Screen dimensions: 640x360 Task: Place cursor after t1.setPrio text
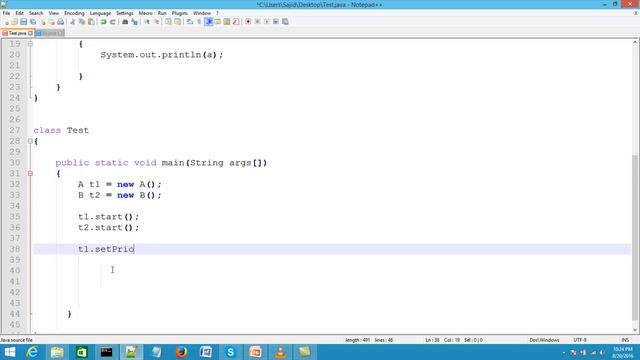coord(134,249)
